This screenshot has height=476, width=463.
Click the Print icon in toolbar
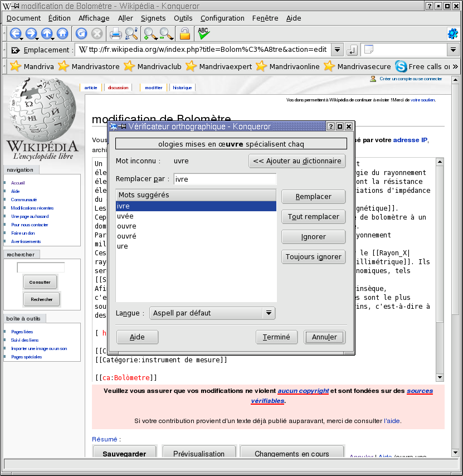pyautogui.click(x=115, y=33)
